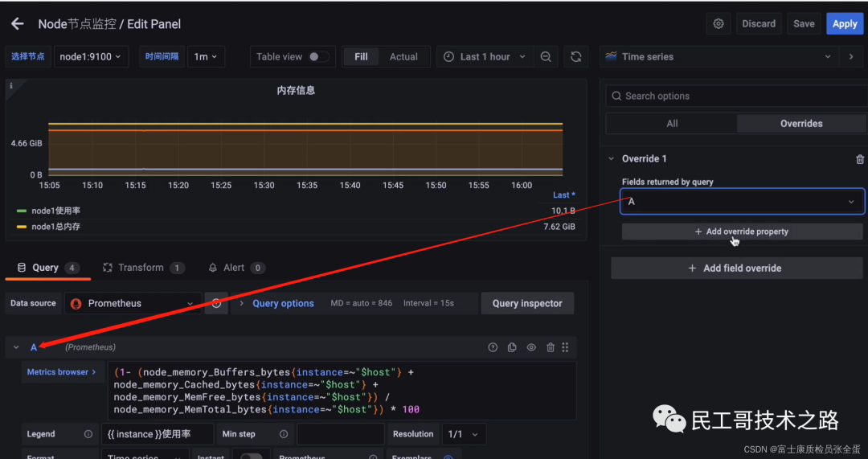Select Actual display mode
868x459 pixels.
point(403,56)
